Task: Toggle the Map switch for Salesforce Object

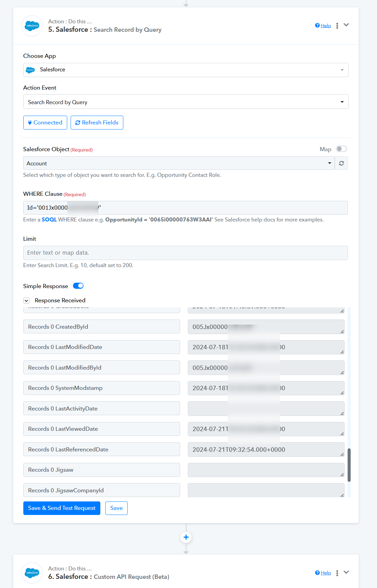Action: coord(342,149)
